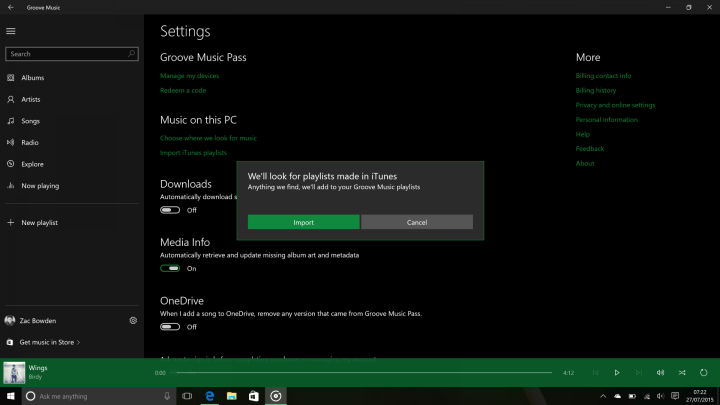Viewport: 720px width, 405px height.
Task: Open File Explorer from the taskbar
Action: pos(231,396)
